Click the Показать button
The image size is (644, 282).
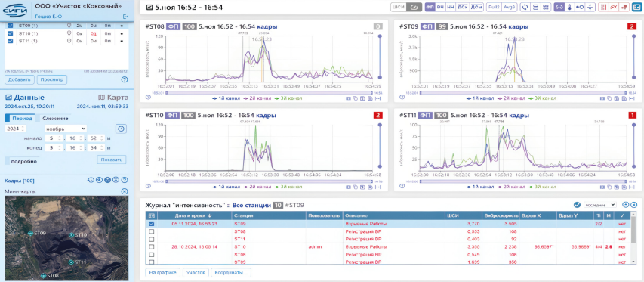112,160
